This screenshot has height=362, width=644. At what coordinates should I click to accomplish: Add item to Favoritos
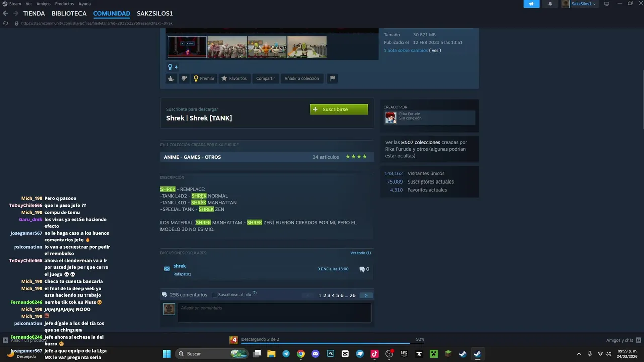pos(234,78)
